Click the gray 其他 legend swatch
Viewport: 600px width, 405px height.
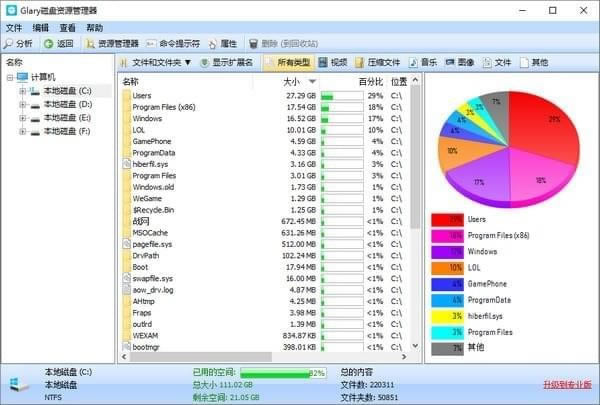pyautogui.click(x=447, y=348)
